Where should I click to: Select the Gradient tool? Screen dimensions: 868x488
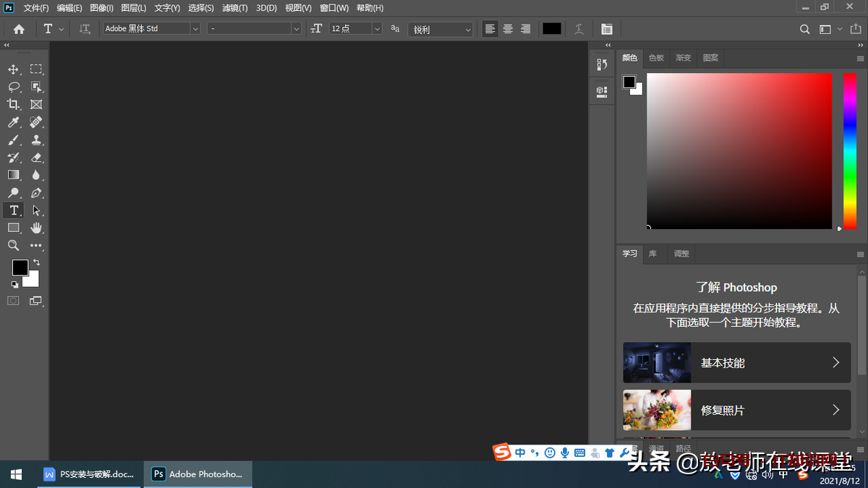[x=13, y=175]
